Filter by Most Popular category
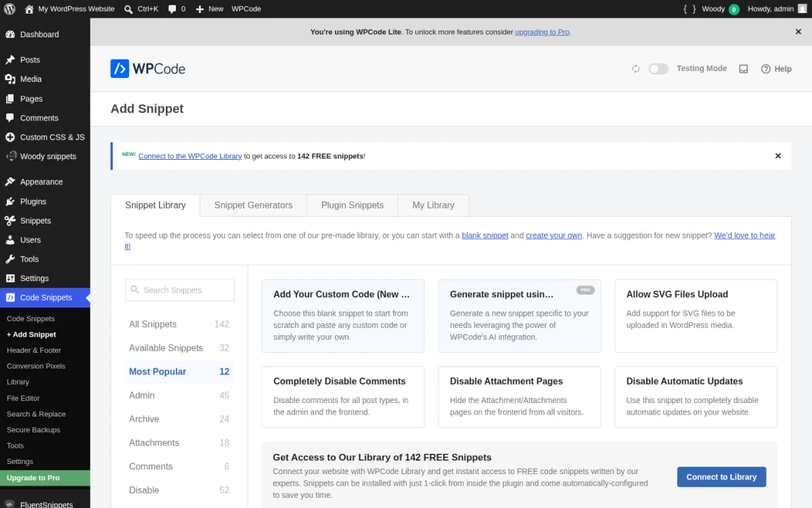Image resolution: width=812 pixels, height=508 pixels. (x=179, y=372)
